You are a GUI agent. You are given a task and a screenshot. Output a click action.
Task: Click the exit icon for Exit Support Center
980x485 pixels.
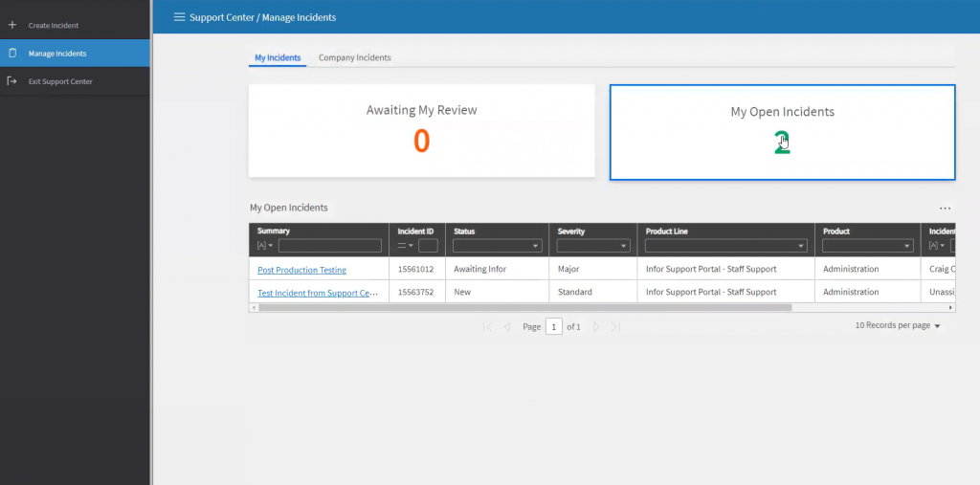click(12, 81)
